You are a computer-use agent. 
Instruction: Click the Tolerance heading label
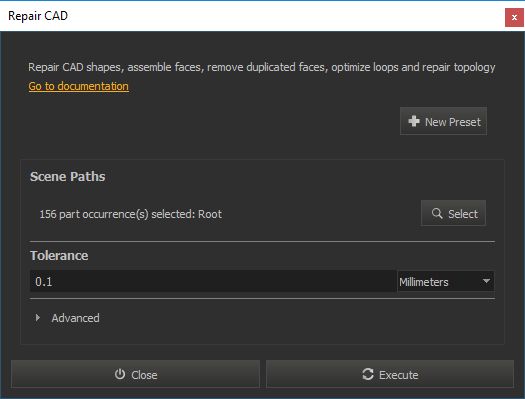[x=59, y=255]
